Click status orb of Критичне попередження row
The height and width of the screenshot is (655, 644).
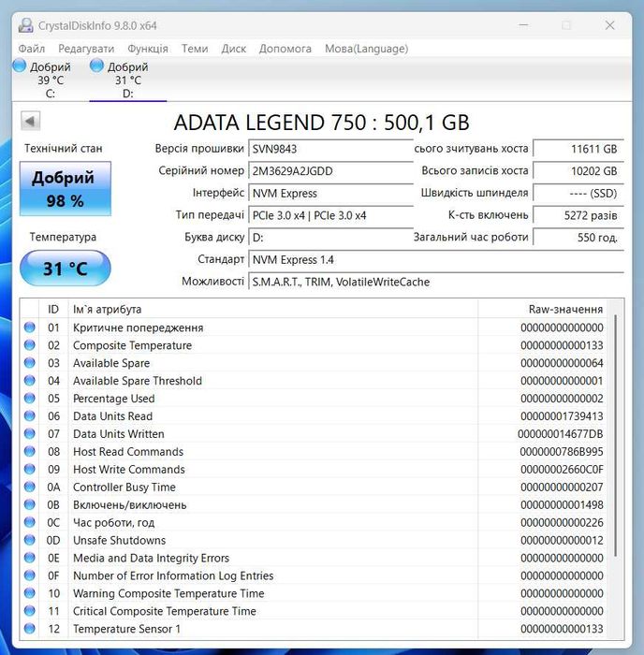click(30, 327)
